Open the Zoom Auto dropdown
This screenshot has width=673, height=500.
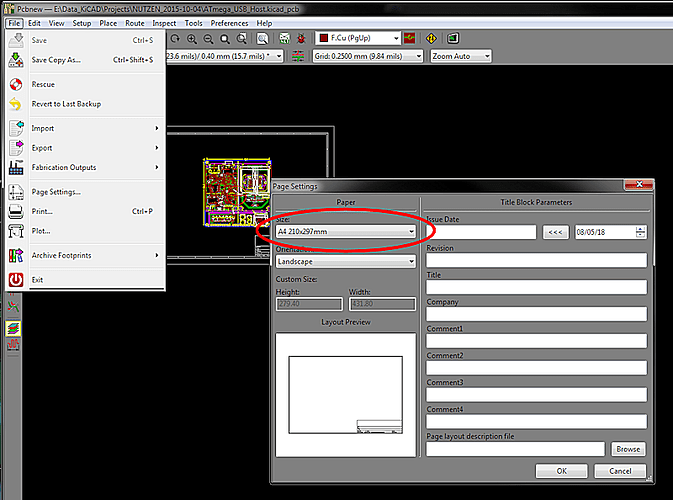tap(461, 56)
